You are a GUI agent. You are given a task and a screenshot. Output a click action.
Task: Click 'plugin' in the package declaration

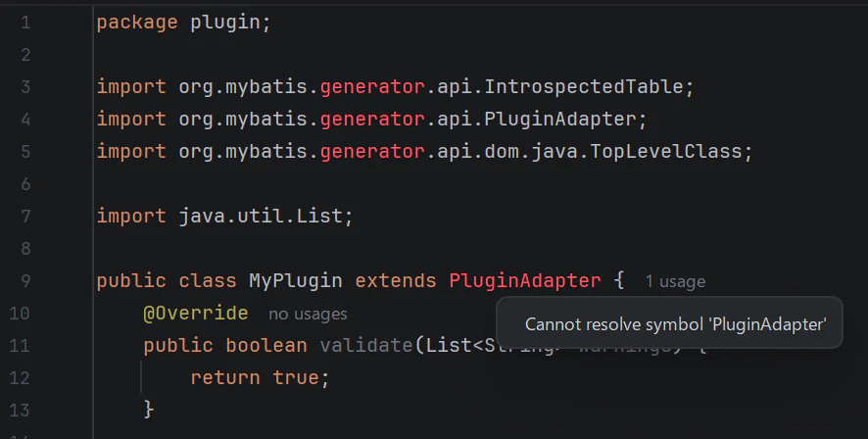point(224,23)
